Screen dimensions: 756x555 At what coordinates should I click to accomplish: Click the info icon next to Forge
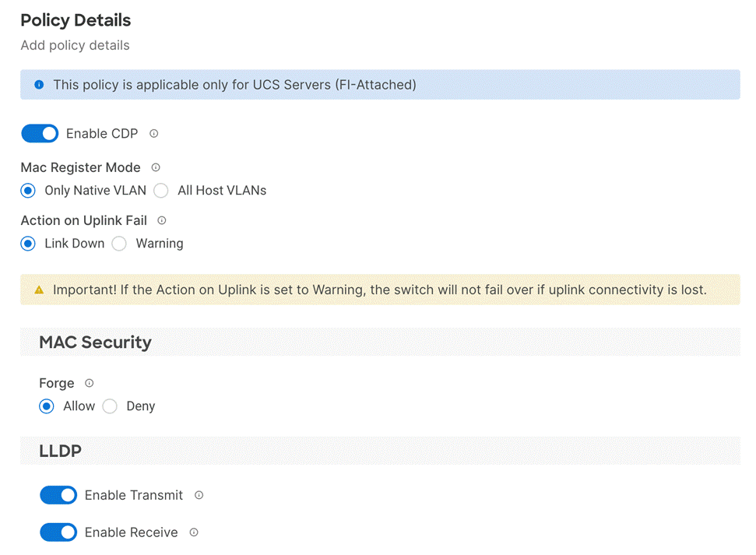pos(89,383)
